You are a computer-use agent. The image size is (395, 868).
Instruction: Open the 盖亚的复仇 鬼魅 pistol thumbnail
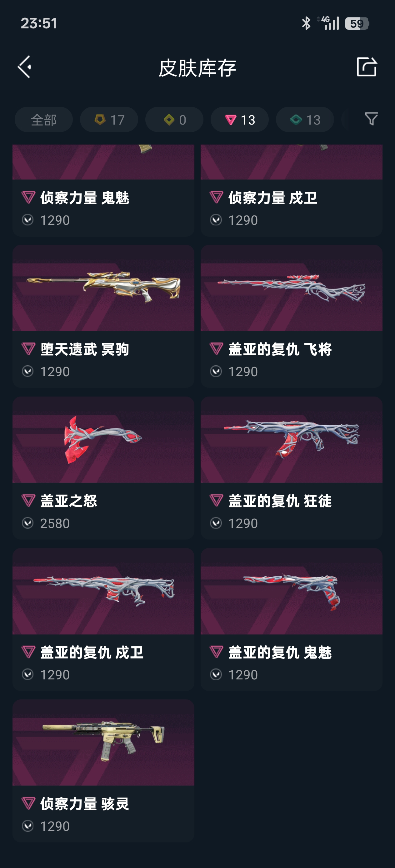[x=292, y=591]
